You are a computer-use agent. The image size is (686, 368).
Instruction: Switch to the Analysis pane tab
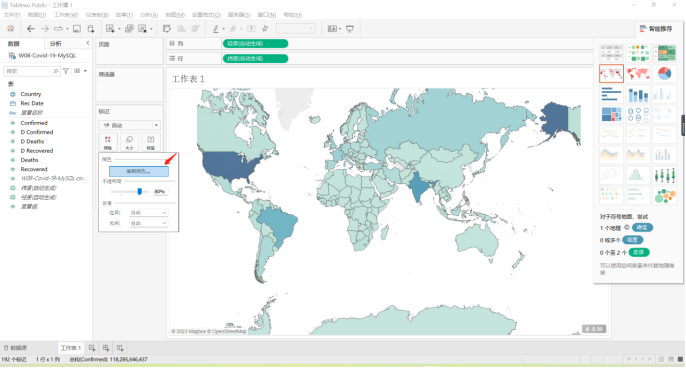56,44
